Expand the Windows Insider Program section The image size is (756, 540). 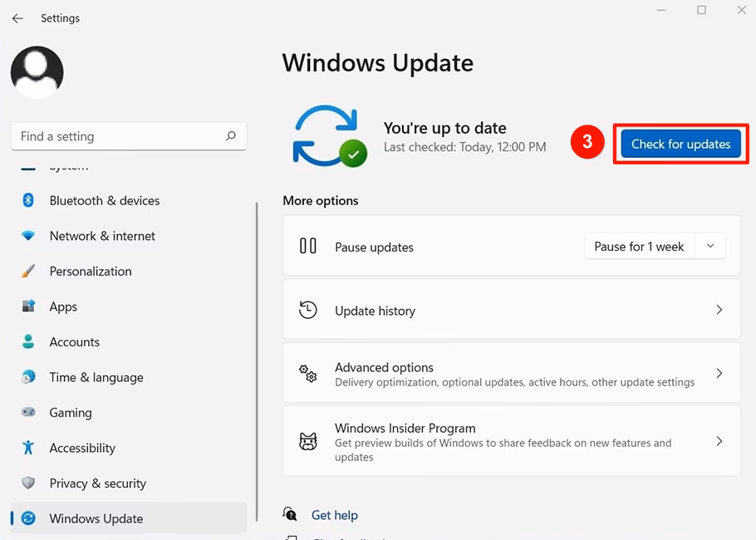coord(719,441)
